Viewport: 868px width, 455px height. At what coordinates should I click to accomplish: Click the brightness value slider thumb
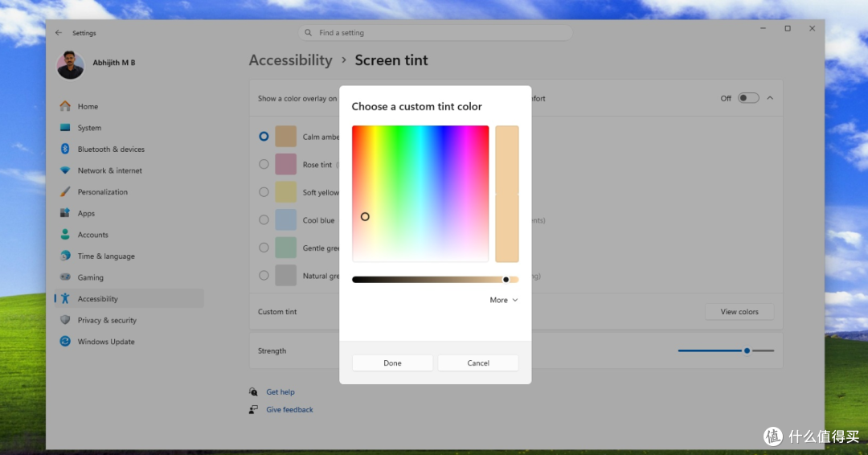506,280
